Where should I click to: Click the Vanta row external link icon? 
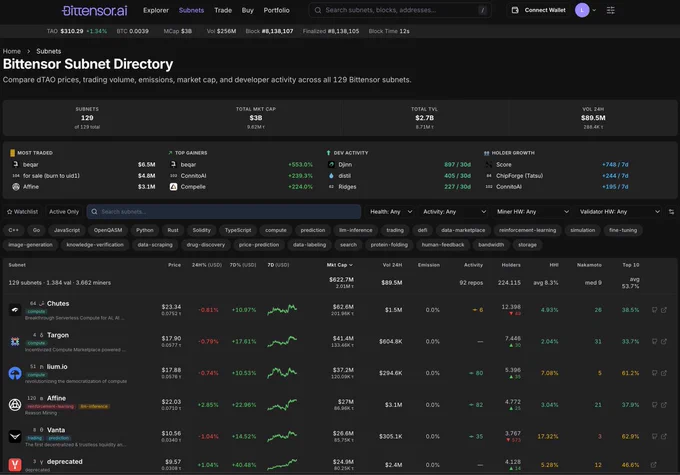664,436
